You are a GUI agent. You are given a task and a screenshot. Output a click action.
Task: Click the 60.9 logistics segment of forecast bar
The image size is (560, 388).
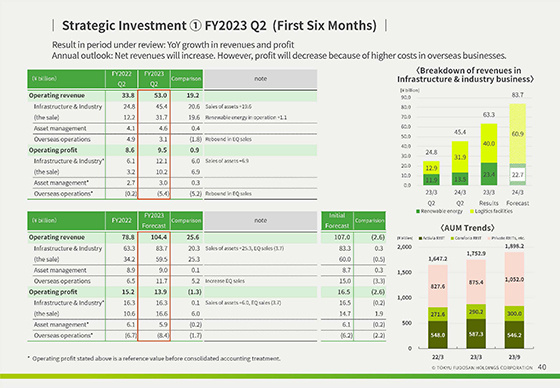pos(518,134)
